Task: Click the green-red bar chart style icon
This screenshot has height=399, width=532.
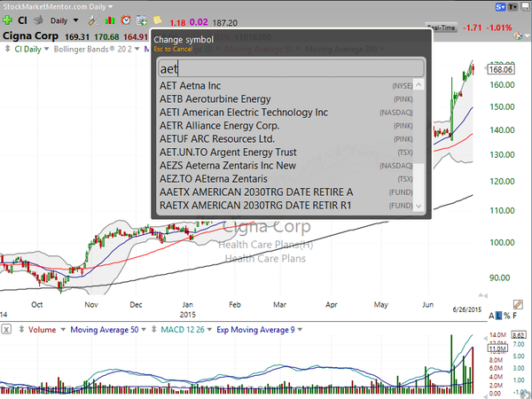Action: 110,20
